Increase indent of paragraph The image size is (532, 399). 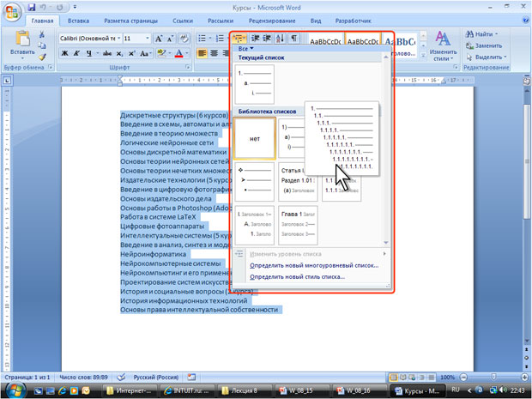[267, 39]
